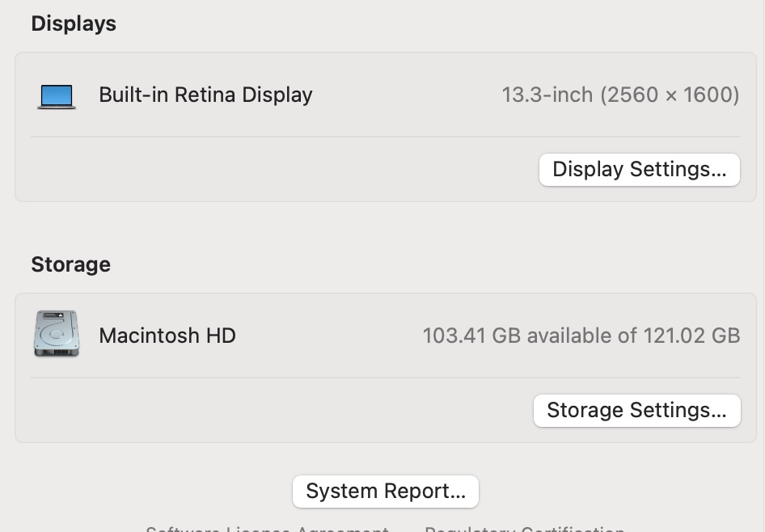Screen dimensions: 765x532
Task: Open the Software License Agreement
Action: coord(267,529)
